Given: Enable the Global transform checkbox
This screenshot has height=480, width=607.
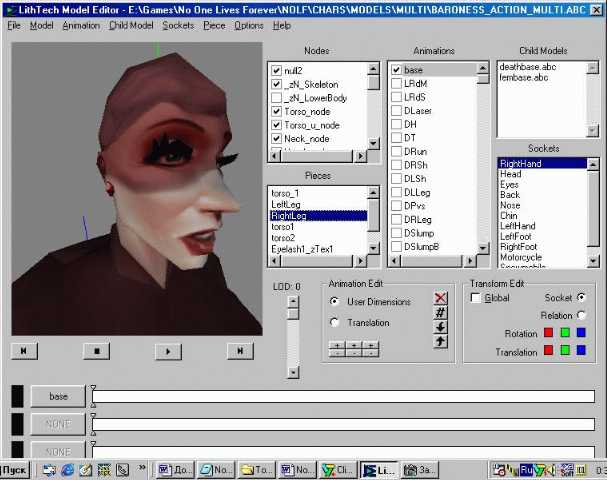Looking at the screenshot, I should [475, 298].
